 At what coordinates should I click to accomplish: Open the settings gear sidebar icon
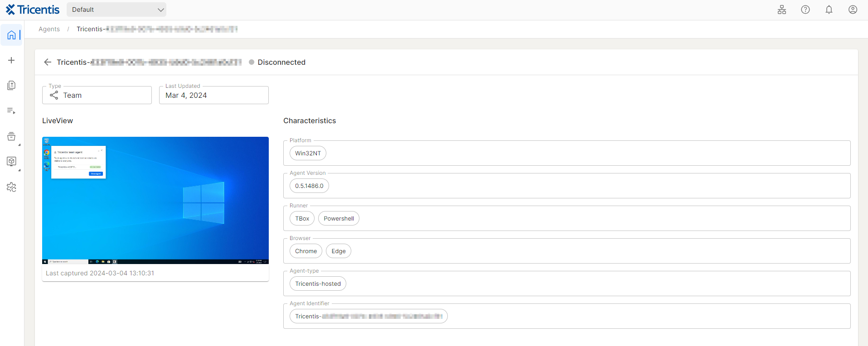(x=11, y=187)
